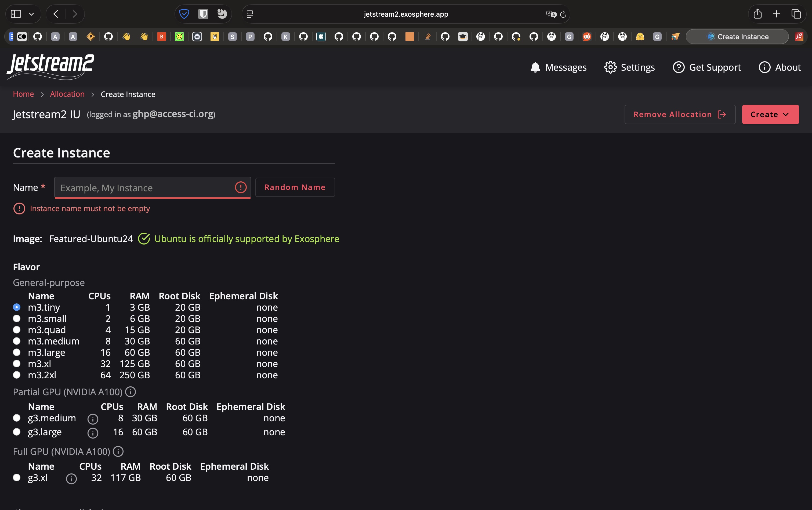
Task: Open the Reddit pinned tab
Action: pos(587,37)
